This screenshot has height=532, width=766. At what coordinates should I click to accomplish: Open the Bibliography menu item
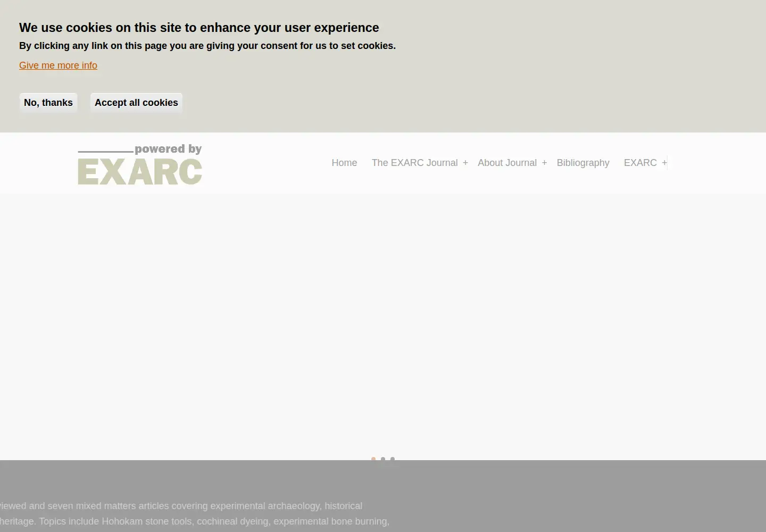click(x=583, y=163)
